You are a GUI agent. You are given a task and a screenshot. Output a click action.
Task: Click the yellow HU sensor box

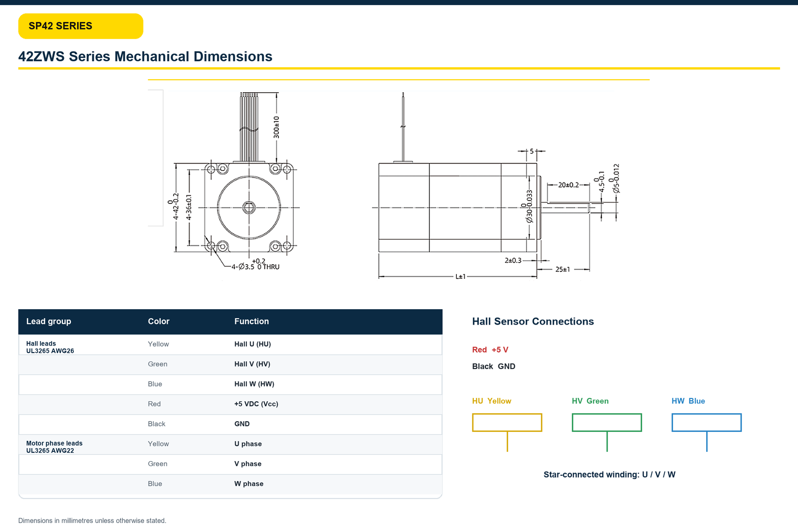pyautogui.click(x=507, y=423)
